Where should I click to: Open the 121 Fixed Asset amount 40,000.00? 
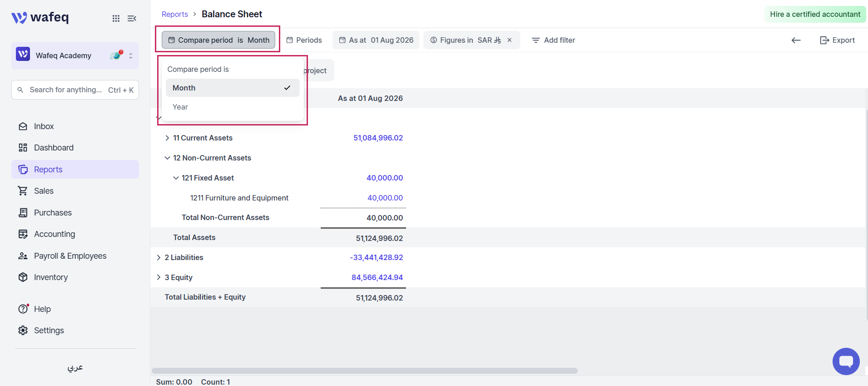[x=385, y=178]
